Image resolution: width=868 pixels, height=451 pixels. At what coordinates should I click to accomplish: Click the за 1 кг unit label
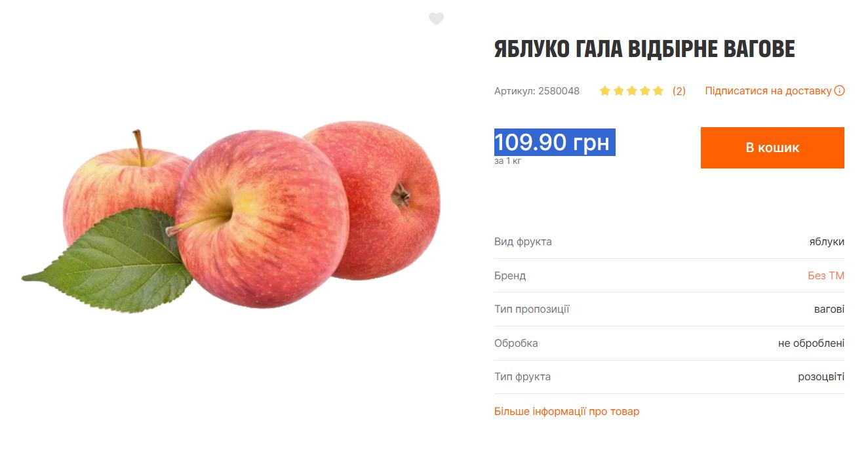[x=508, y=161]
